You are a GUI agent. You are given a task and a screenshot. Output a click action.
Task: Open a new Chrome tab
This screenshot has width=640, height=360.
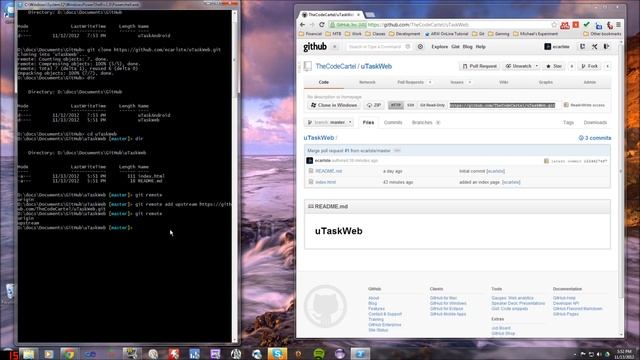click(x=370, y=15)
